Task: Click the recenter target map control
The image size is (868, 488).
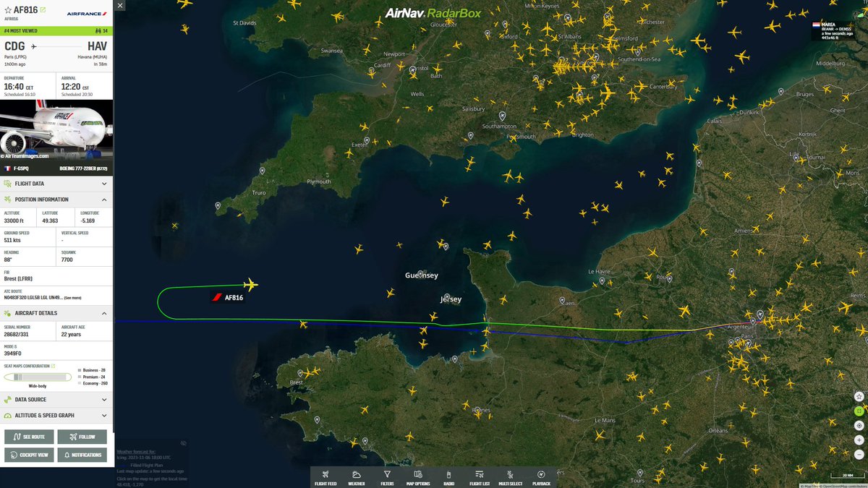Action: [x=859, y=425]
